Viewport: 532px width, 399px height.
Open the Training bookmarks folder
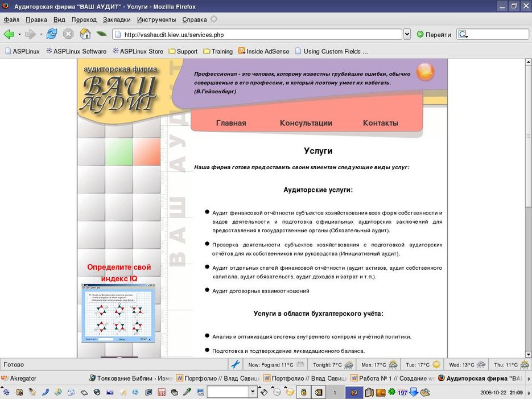[218, 51]
